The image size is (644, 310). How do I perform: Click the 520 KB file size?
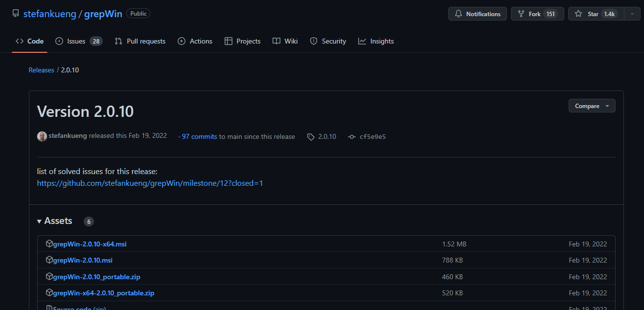point(452,293)
